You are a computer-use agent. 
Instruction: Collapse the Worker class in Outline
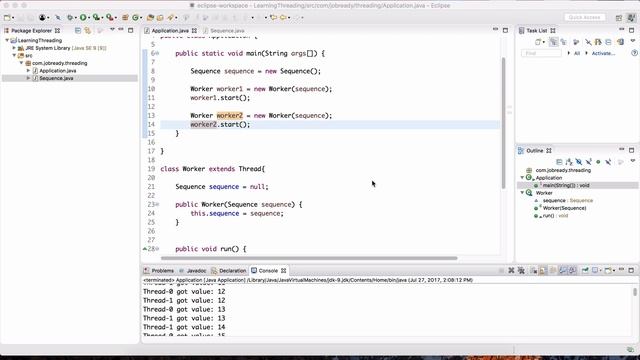[522, 193]
